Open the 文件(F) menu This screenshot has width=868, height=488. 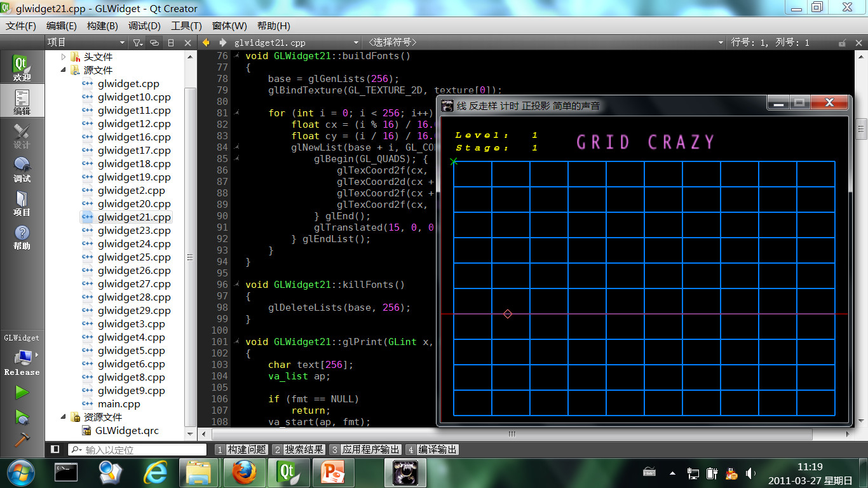click(x=21, y=26)
